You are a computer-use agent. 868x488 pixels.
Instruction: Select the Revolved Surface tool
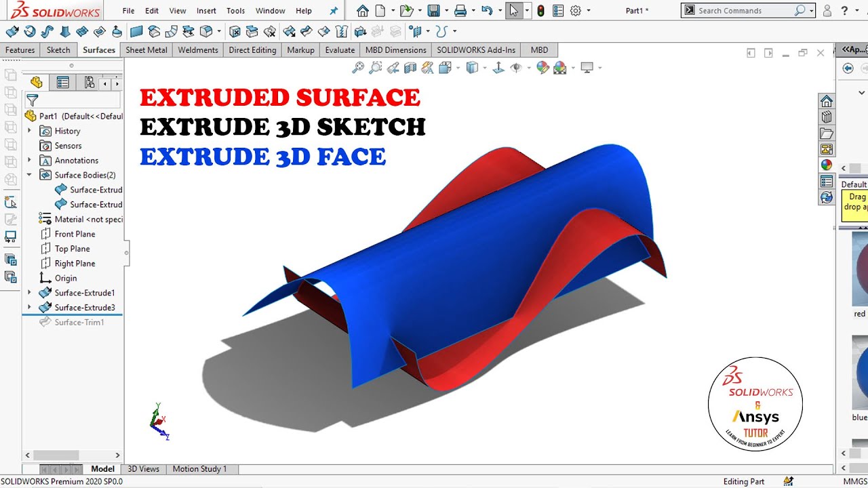29,31
